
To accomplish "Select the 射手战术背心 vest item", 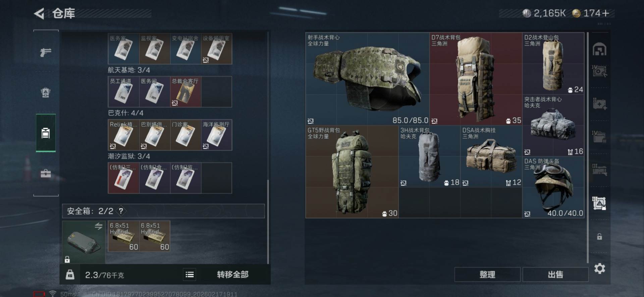I will point(367,79).
